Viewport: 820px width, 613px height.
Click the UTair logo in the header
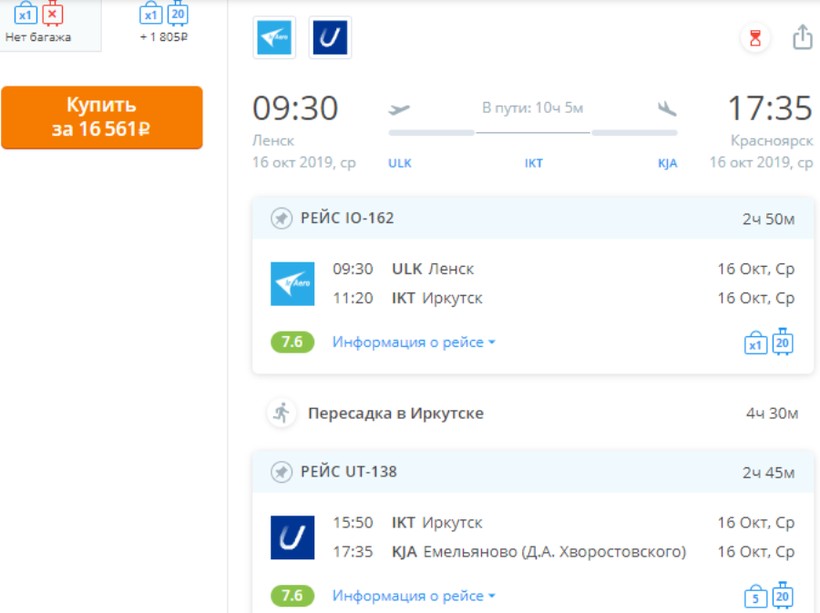pos(330,38)
